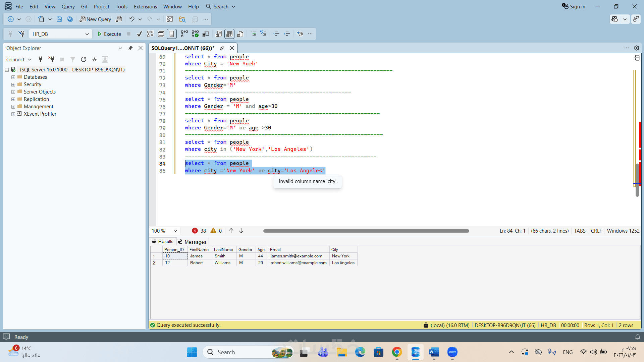644x362 pixels.
Task: Click Activity Monitor icon in Object Explorer
Action: tap(94, 59)
